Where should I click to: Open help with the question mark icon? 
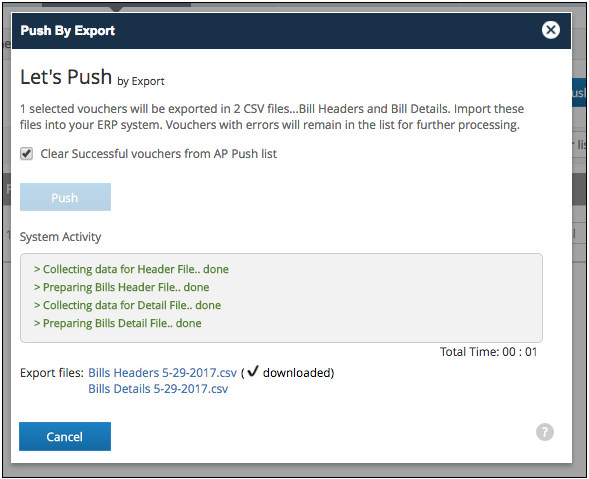pos(545,432)
